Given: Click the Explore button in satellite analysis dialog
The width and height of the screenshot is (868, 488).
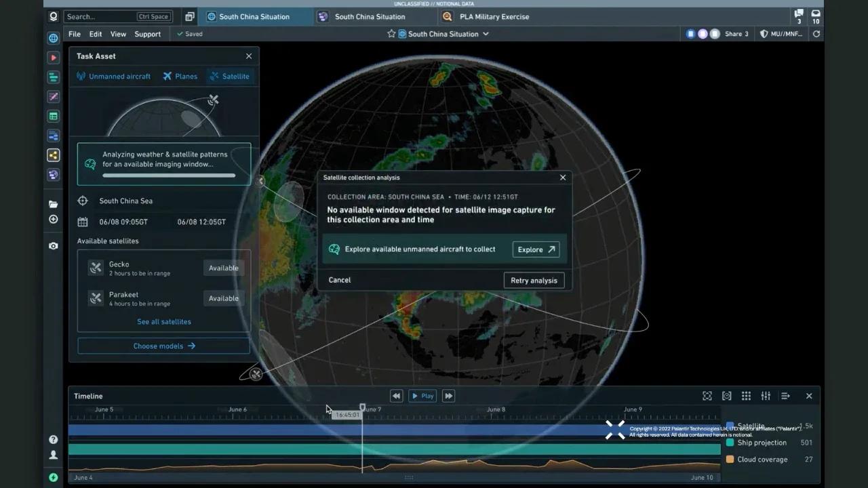Looking at the screenshot, I should [536, 249].
